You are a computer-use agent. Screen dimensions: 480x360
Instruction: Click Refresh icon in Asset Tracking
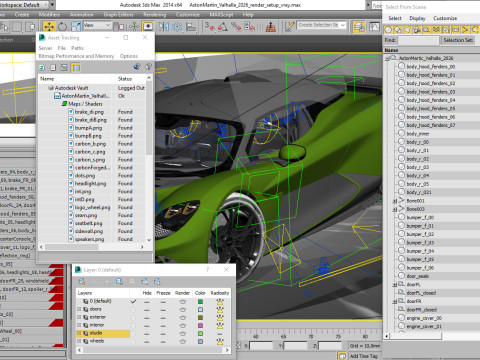pos(42,67)
